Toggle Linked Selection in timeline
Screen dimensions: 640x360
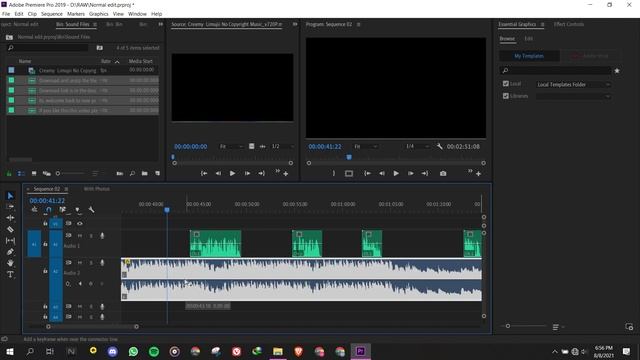62,210
